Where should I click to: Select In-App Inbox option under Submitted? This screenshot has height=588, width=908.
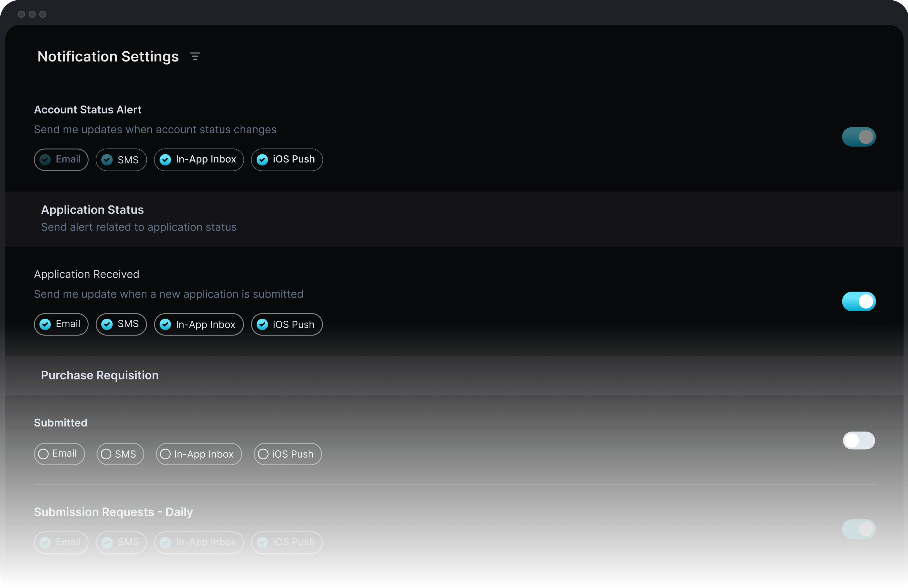(x=199, y=454)
